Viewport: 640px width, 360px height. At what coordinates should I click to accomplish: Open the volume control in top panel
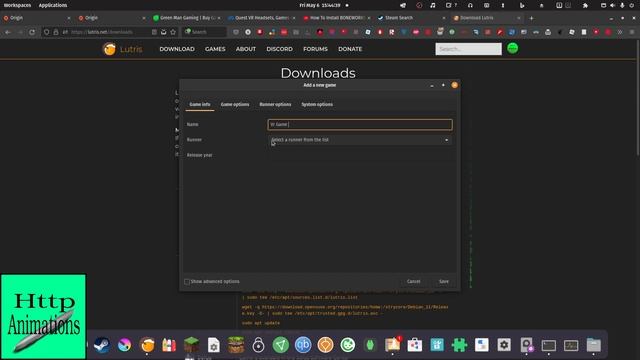[x=612, y=5]
